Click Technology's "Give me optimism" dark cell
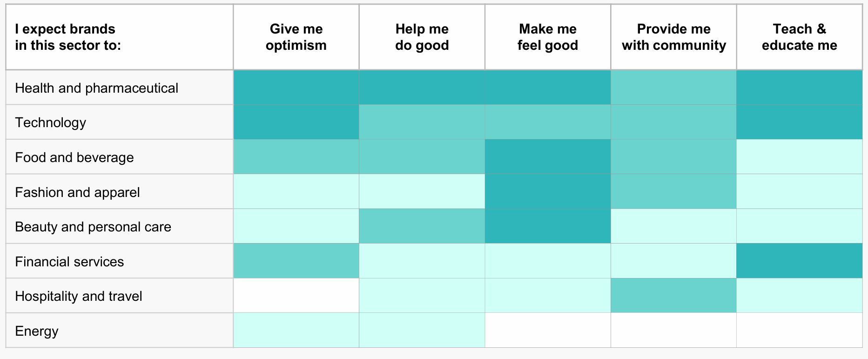The width and height of the screenshot is (868, 359). tap(296, 122)
